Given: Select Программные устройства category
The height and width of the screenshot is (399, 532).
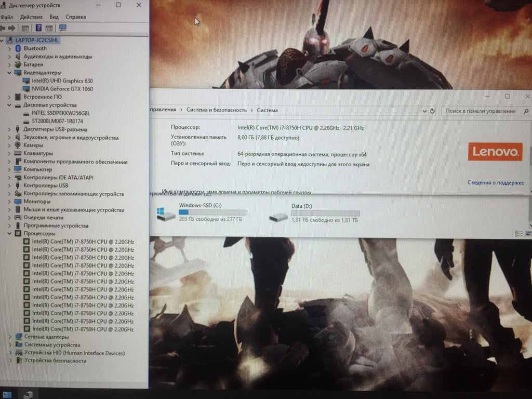Looking at the screenshot, I should pos(56,225).
